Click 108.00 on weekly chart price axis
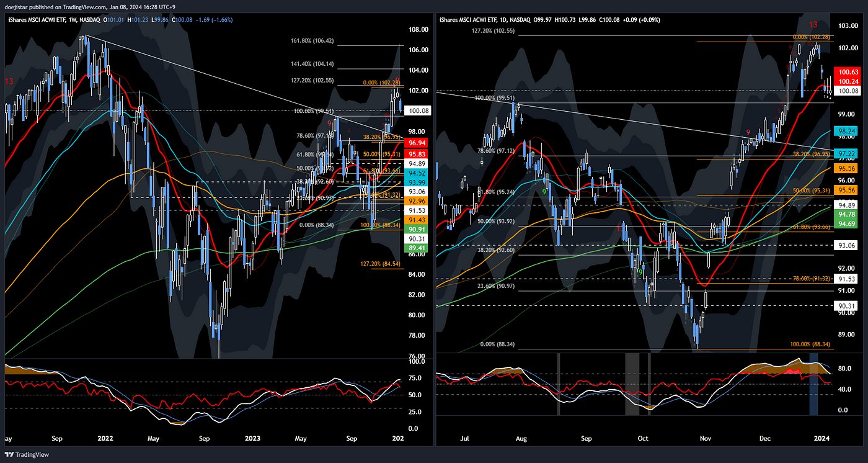Screen dimensions: 868x463 pos(418,30)
